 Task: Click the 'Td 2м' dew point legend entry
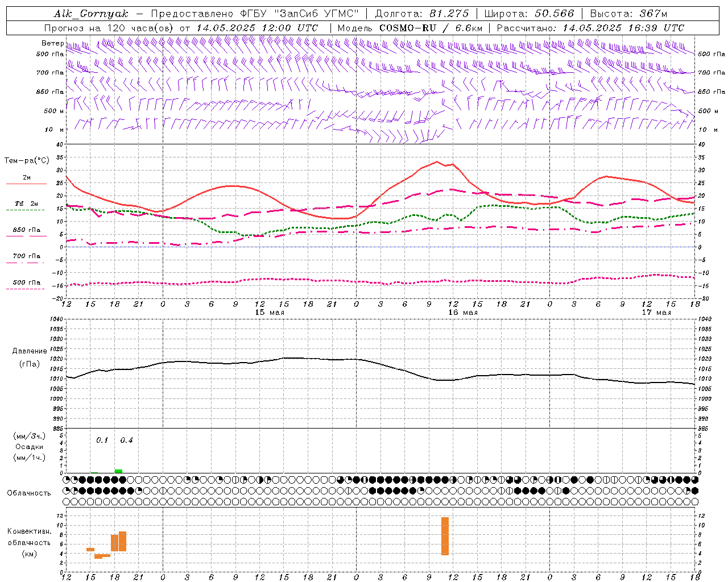pos(27,203)
